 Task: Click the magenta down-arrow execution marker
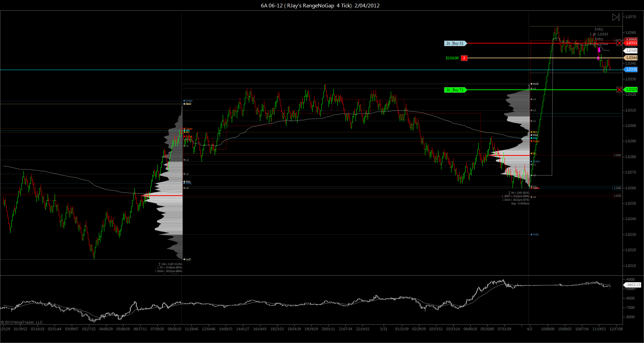click(599, 50)
